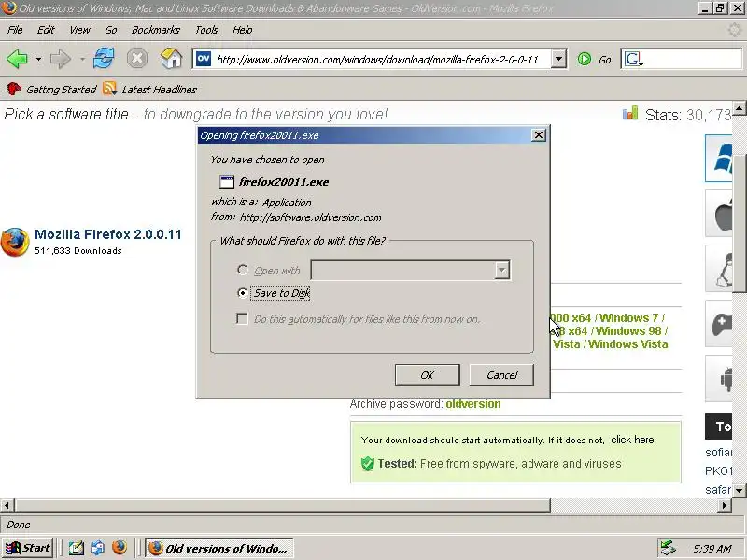Open the Latest Headlines feed bookmark
The width and height of the screenshot is (747, 560).
[x=149, y=89]
